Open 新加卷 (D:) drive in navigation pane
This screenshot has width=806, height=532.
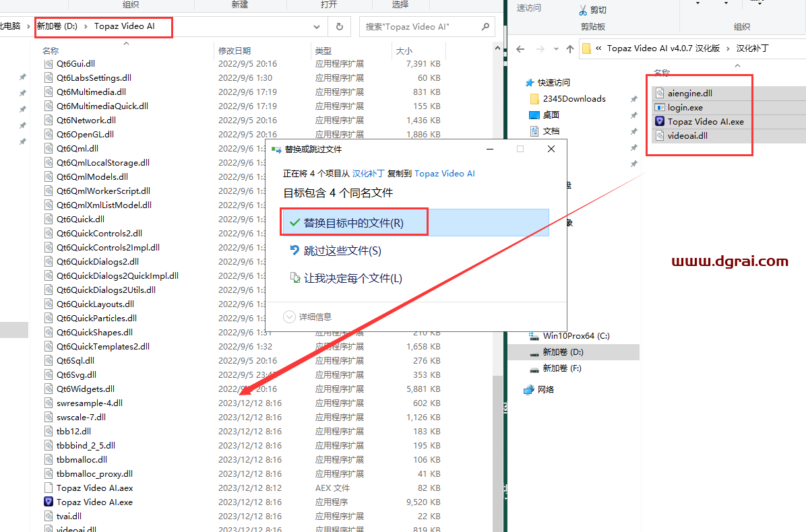tap(563, 352)
